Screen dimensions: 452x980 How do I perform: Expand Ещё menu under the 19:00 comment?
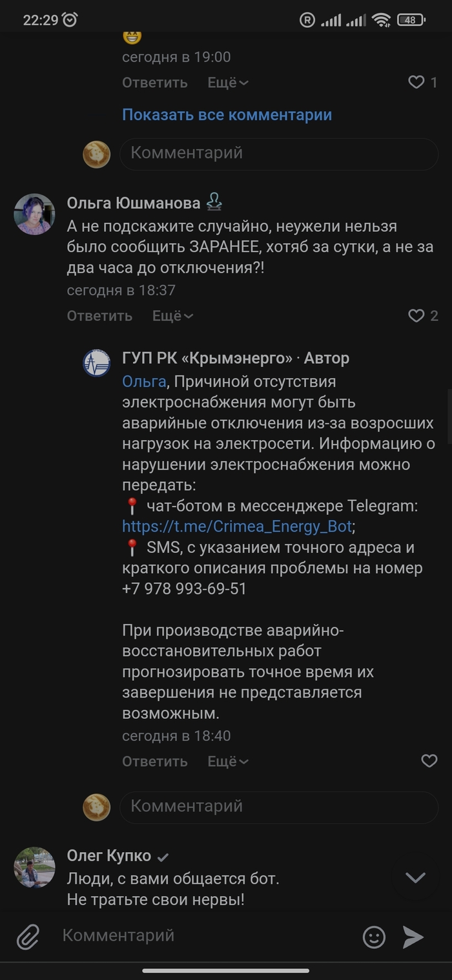click(x=228, y=83)
